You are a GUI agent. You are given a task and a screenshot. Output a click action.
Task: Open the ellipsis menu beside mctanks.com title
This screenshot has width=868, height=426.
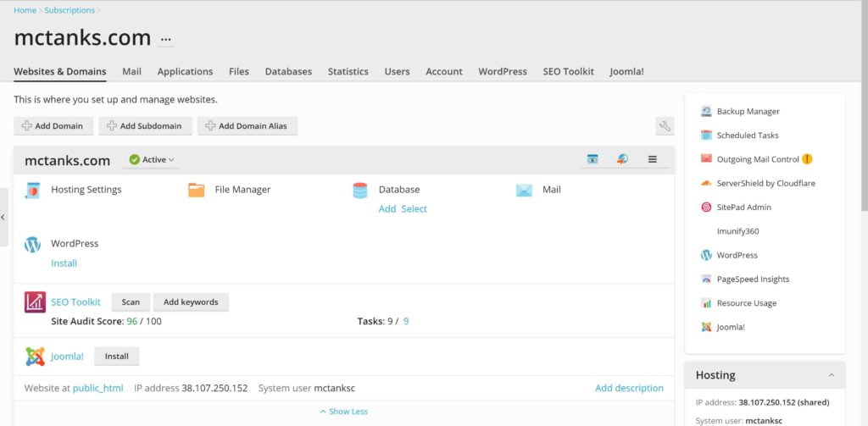[x=165, y=40]
